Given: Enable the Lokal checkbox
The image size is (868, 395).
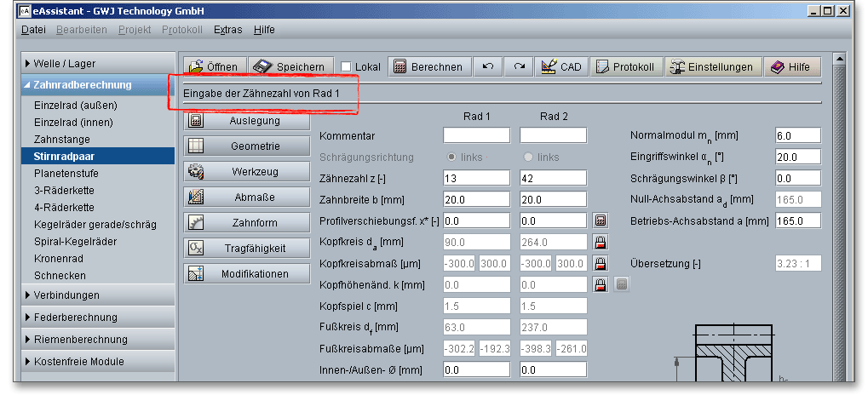Looking at the screenshot, I should 346,67.
